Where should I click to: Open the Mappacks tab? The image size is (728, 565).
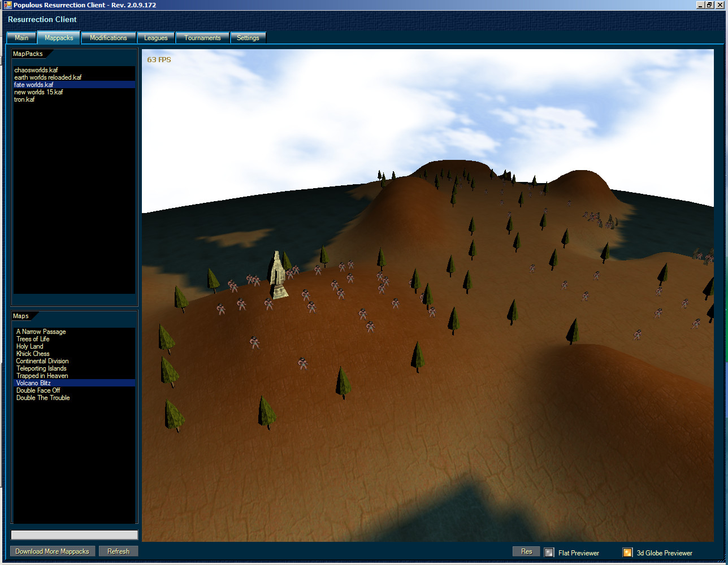click(59, 38)
